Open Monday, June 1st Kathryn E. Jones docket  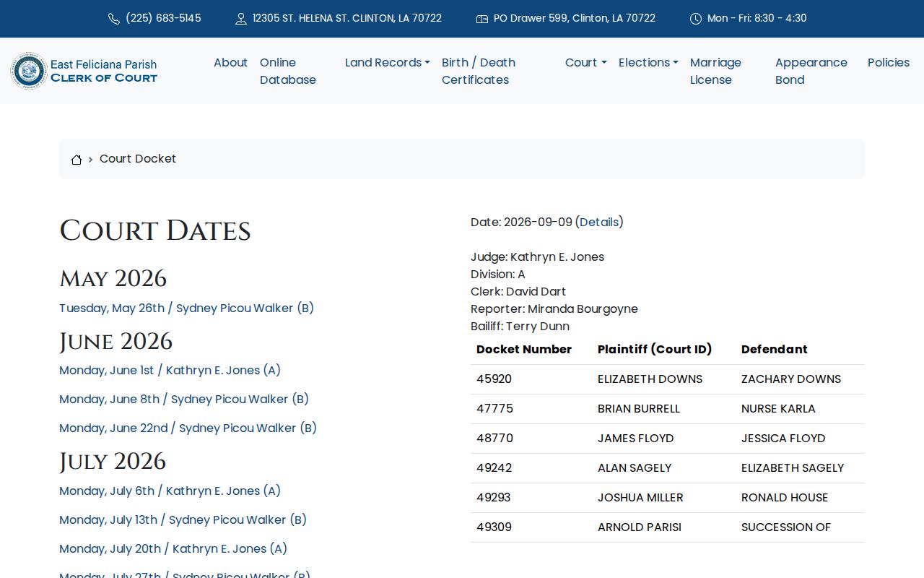pyautogui.click(x=170, y=371)
